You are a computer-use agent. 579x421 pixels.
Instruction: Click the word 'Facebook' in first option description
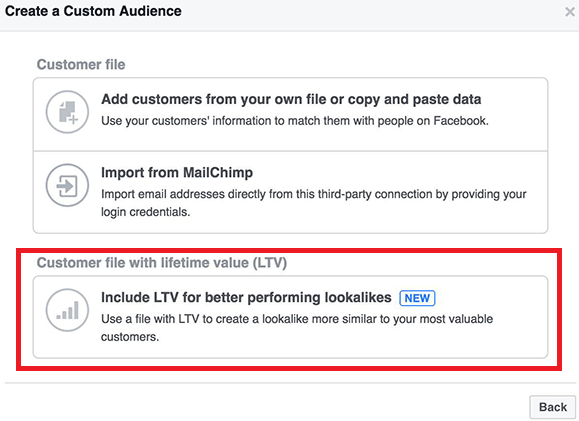click(x=460, y=121)
